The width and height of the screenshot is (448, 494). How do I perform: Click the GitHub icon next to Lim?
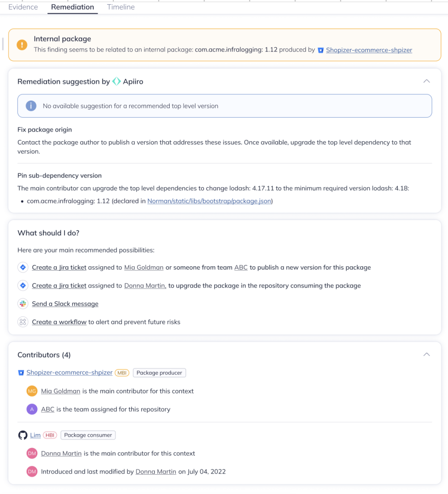click(x=23, y=435)
